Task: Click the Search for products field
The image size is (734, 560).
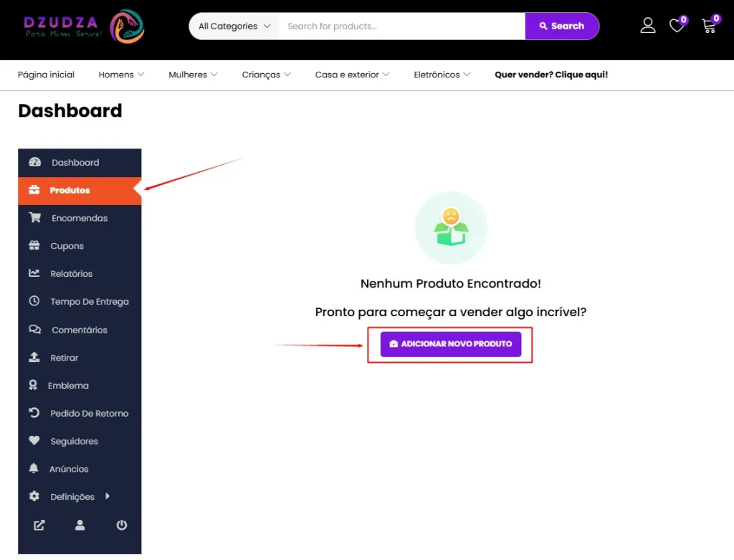Action: [x=401, y=27]
